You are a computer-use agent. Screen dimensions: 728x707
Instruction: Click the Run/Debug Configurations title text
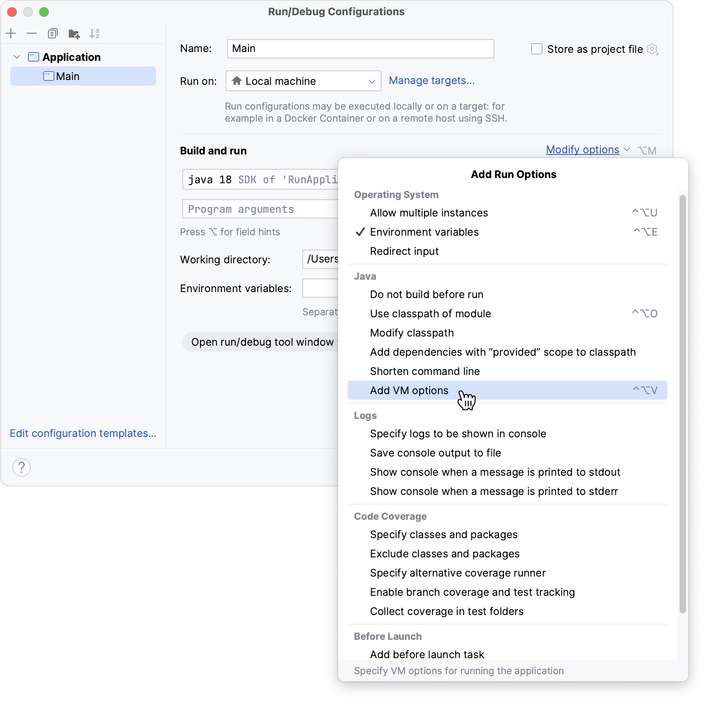pyautogui.click(x=336, y=12)
